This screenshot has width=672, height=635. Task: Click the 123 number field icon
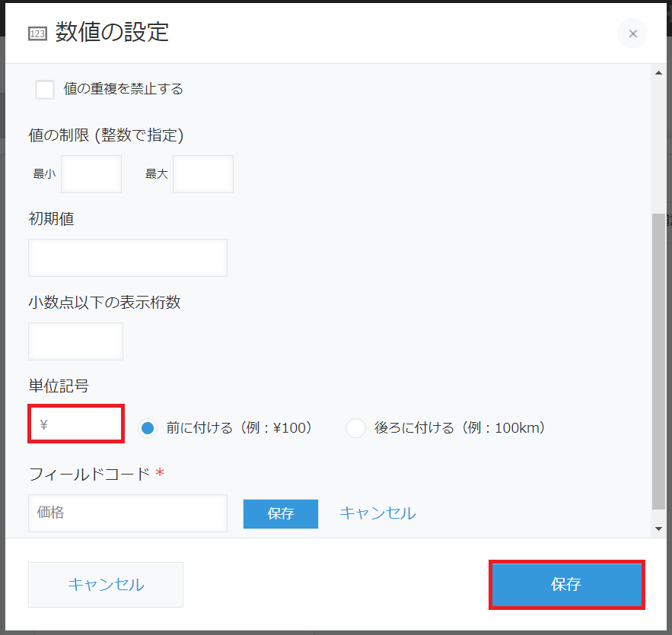38,33
